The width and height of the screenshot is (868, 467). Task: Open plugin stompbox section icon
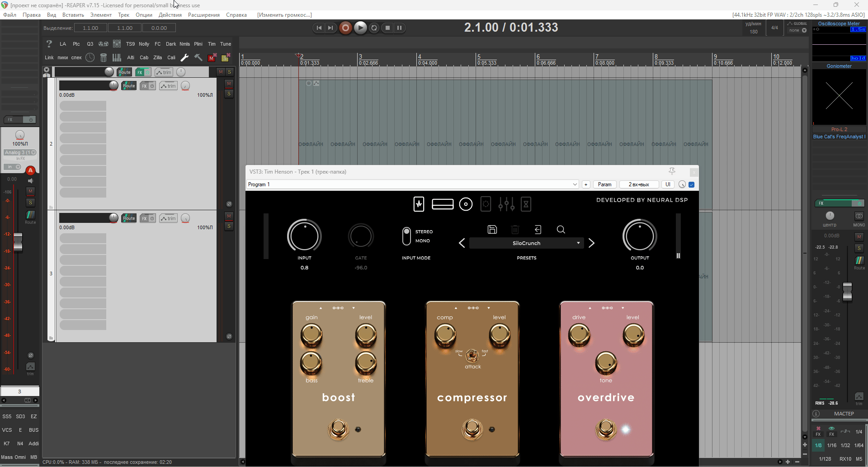click(419, 204)
